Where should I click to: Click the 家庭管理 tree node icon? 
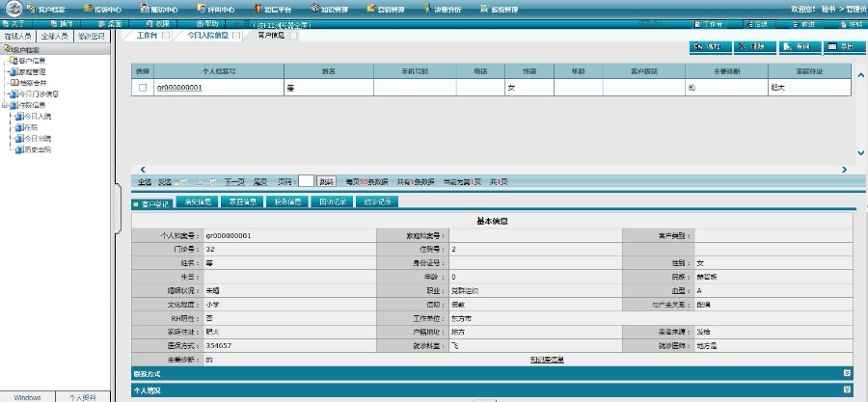coord(13,71)
